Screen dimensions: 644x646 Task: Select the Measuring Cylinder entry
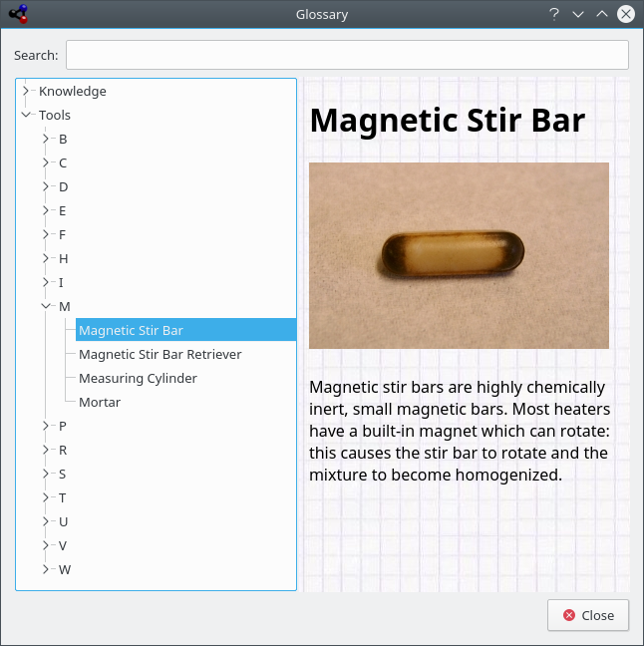click(x=138, y=378)
